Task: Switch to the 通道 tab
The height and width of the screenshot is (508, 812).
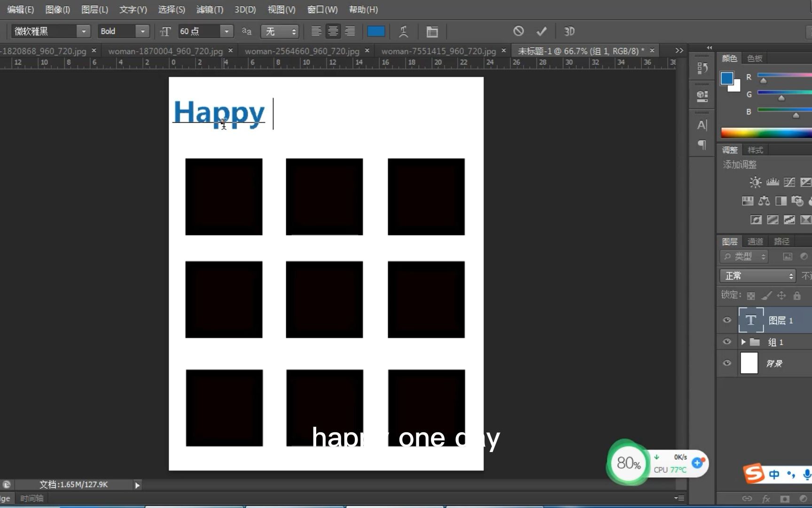Action: [756, 241]
